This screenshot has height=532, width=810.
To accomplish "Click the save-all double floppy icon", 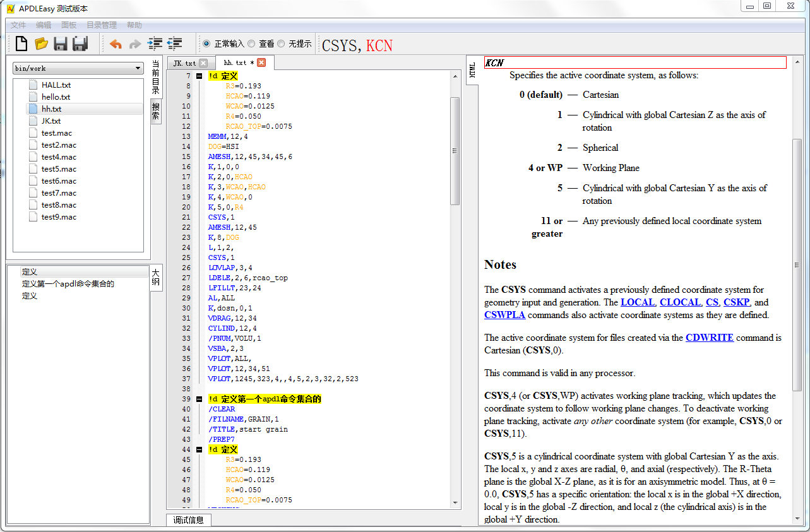I will (80, 44).
